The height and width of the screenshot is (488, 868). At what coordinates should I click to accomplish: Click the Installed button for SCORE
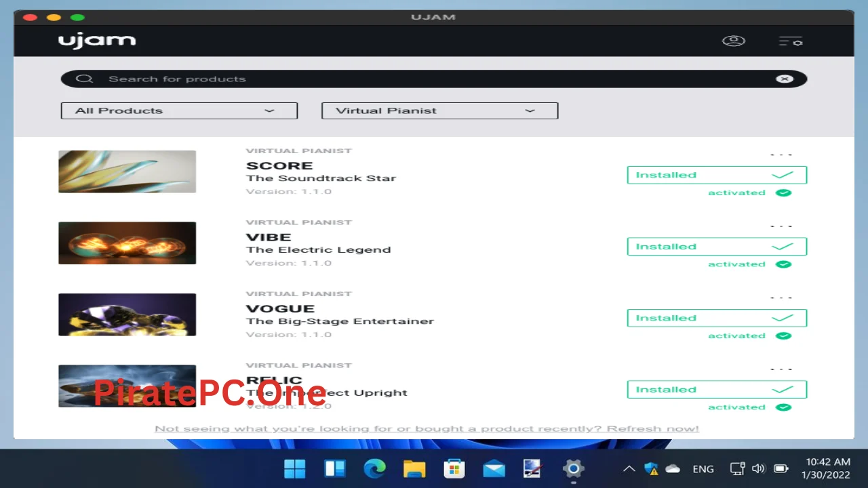point(717,175)
